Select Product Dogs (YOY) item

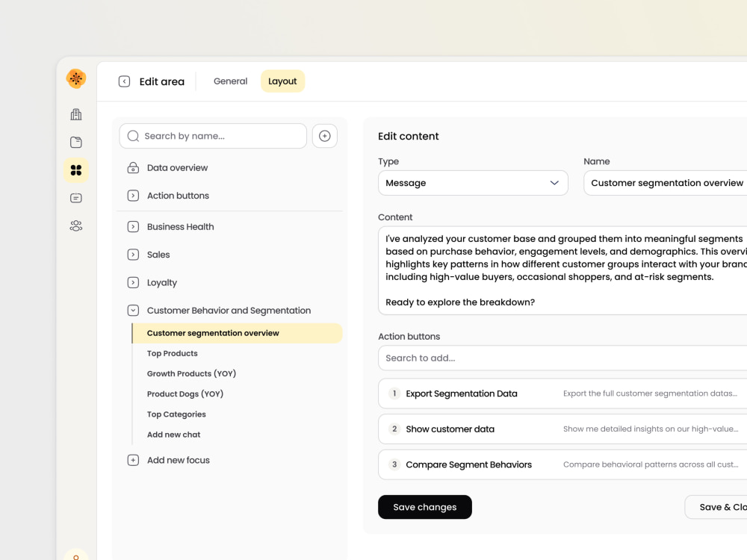(x=185, y=393)
